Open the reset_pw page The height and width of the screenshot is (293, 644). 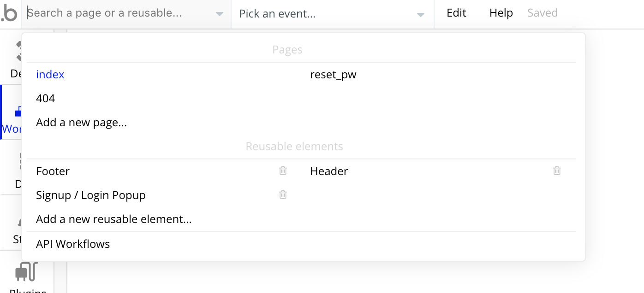tap(333, 75)
